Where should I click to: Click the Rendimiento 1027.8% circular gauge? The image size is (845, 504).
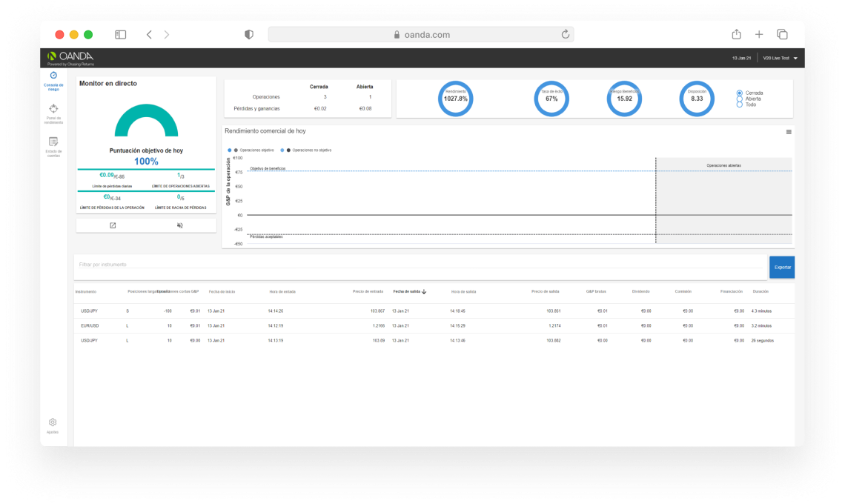pos(456,99)
